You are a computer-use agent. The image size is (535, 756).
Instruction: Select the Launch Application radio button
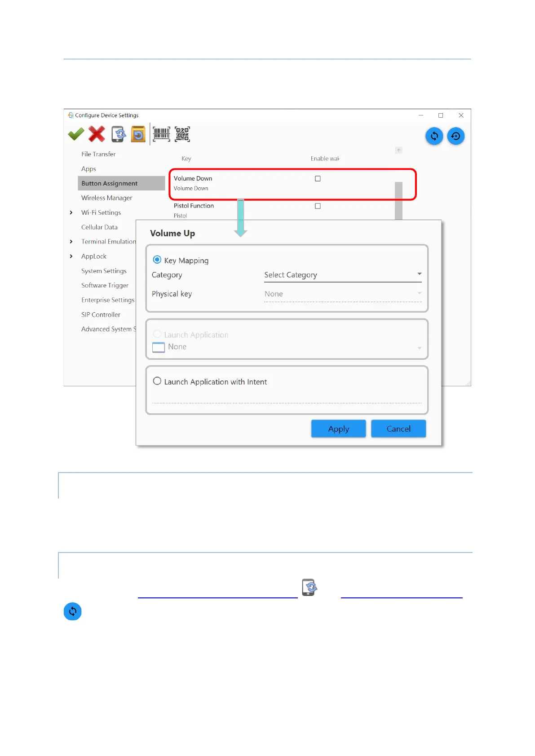pos(157,334)
